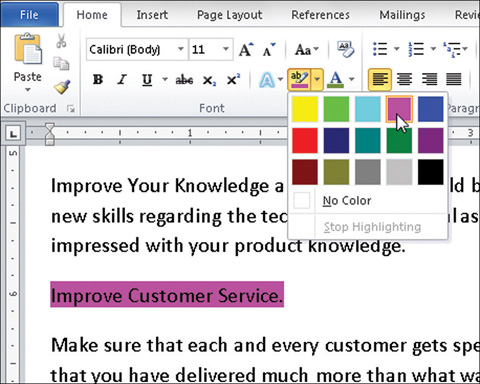This screenshot has height=384, width=480.
Task: Pick the blue highlight swatch
Action: (x=431, y=109)
